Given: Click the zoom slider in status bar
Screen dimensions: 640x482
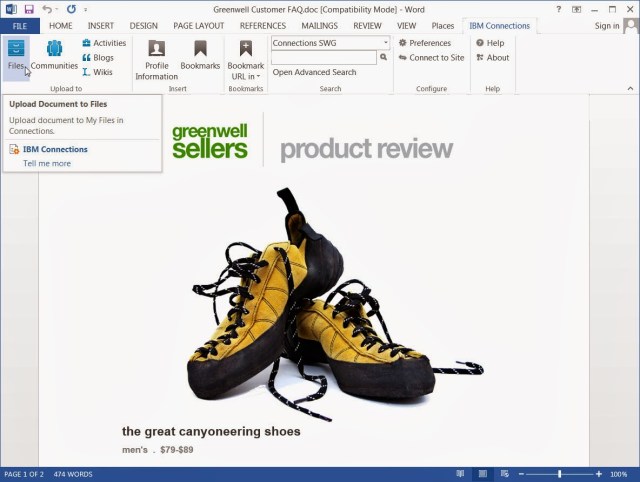Looking at the screenshot, I should [x=560, y=474].
